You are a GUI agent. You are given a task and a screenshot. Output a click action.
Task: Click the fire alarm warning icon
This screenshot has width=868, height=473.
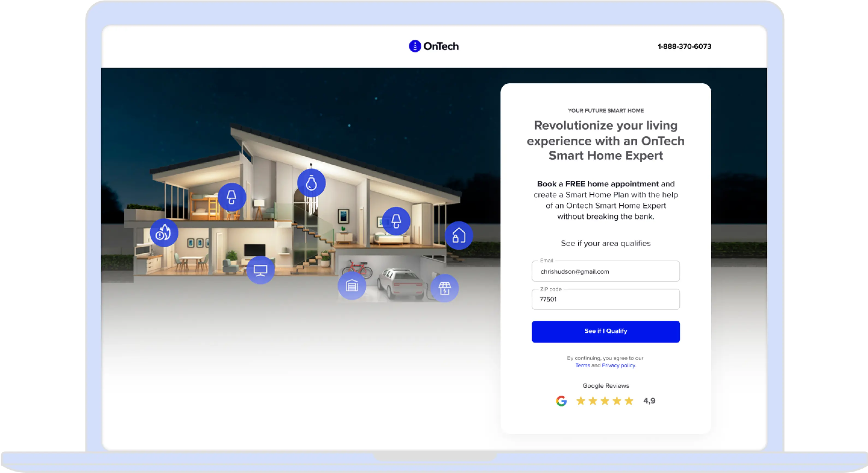coord(164,233)
